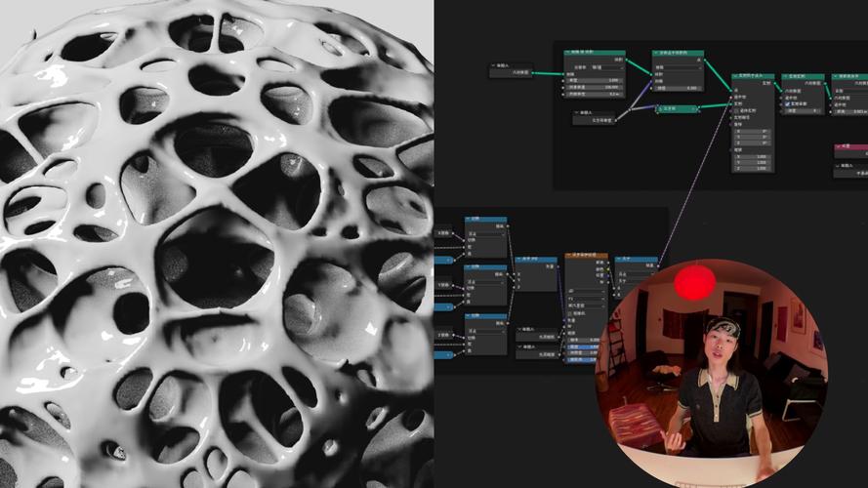Open the 4D dimensions dropdown in orange texture node

tap(587, 291)
